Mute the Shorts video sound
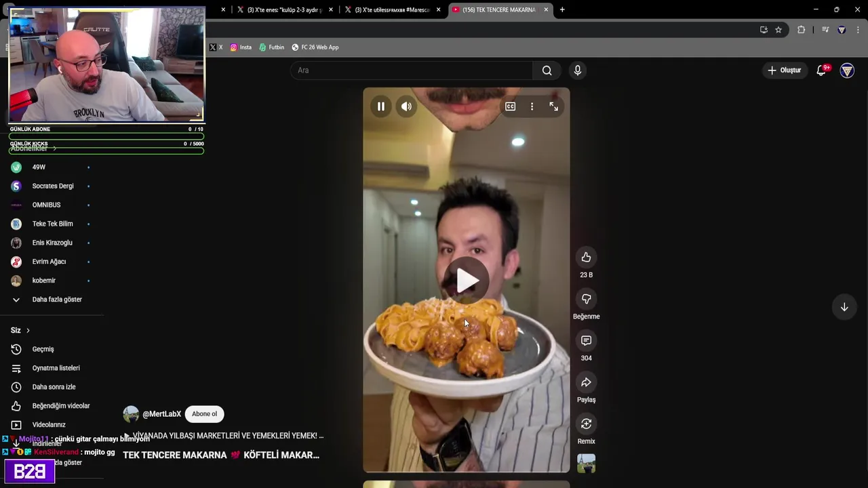868x488 pixels. click(406, 106)
